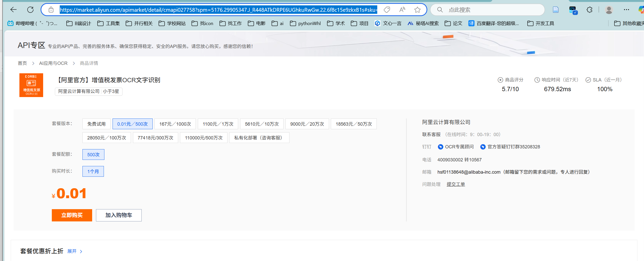Choose the 1个月 purchase duration
Viewport: 644px width, 261px height.
[x=93, y=171]
